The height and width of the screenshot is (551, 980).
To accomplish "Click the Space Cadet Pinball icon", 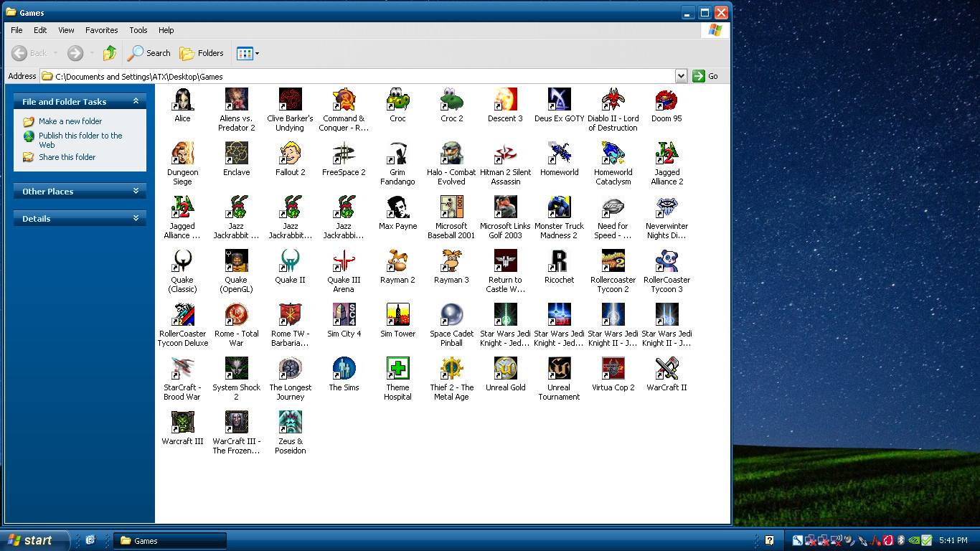I will point(451,314).
